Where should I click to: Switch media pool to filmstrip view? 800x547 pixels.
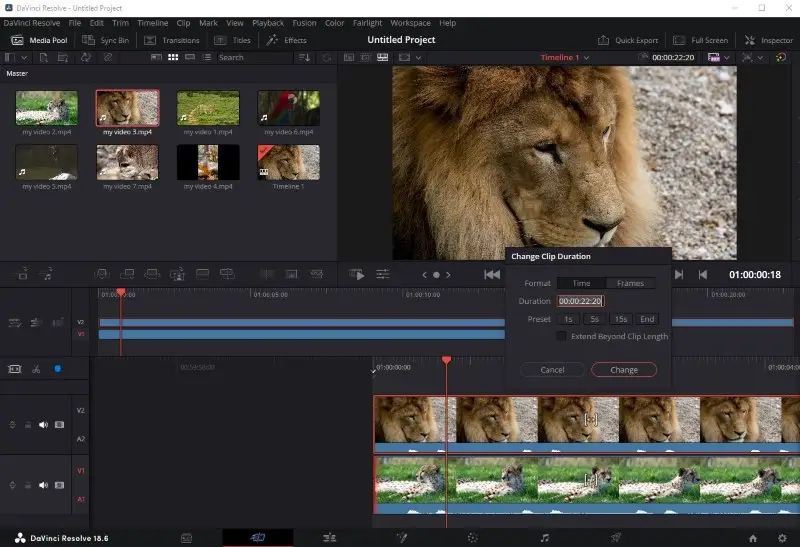coord(190,58)
